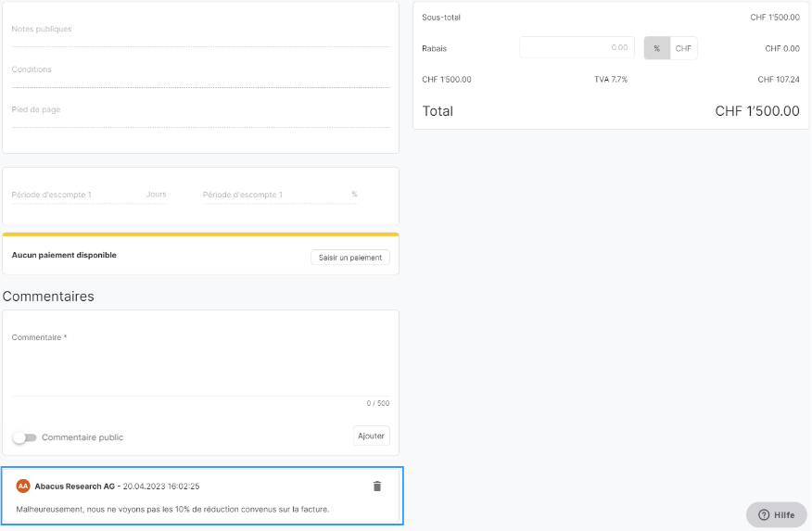Click the Total CHF 1'500.00 amount
The height and width of the screenshot is (531, 812).
(756, 111)
